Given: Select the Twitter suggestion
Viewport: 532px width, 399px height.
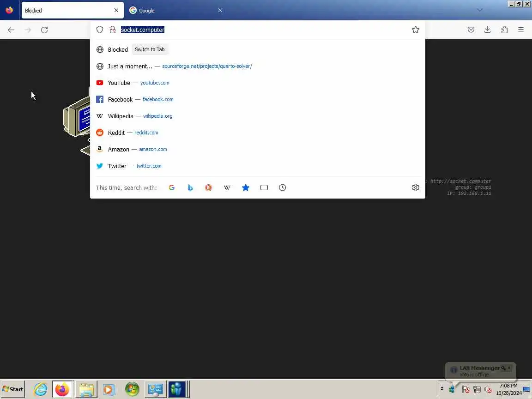Looking at the screenshot, I should [x=258, y=166].
